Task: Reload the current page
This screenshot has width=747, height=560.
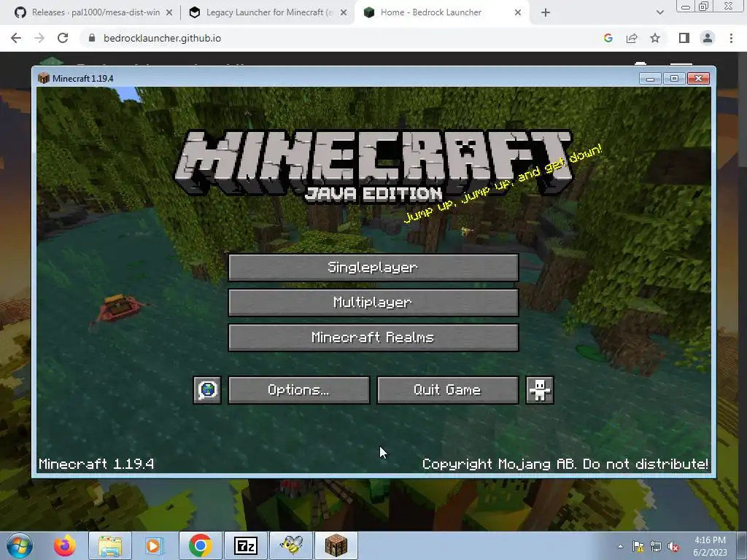Action: click(63, 38)
